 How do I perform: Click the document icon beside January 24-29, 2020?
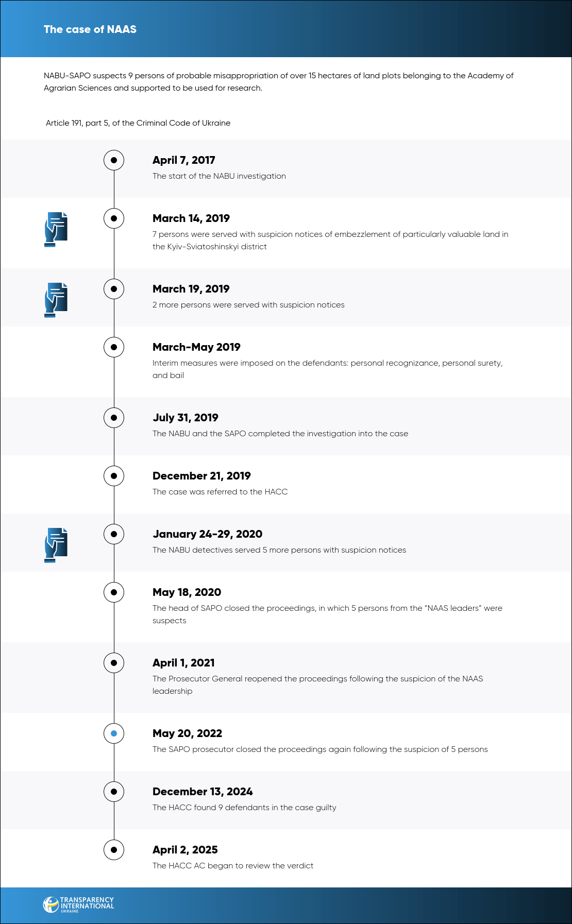56,545
